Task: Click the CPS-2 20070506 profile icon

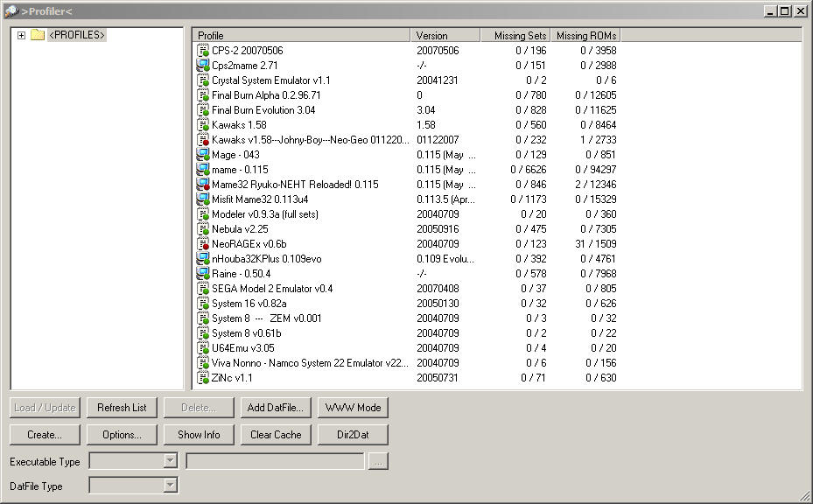Action: pyautogui.click(x=203, y=51)
